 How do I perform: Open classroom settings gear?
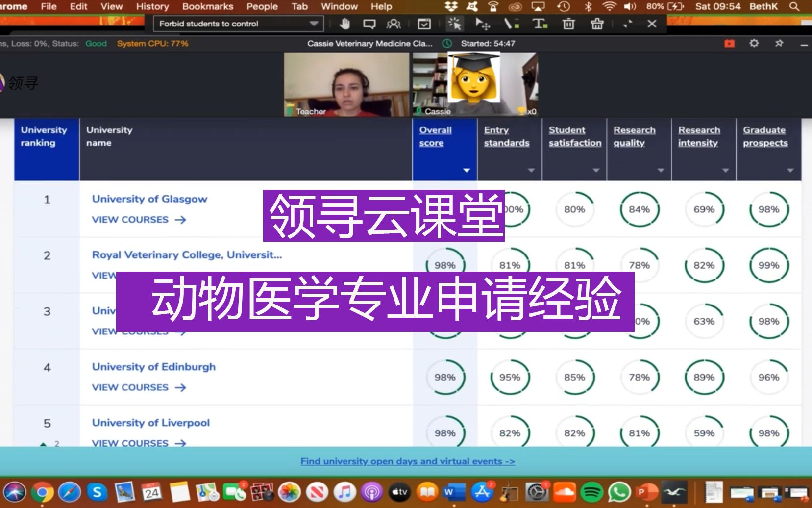(754, 43)
